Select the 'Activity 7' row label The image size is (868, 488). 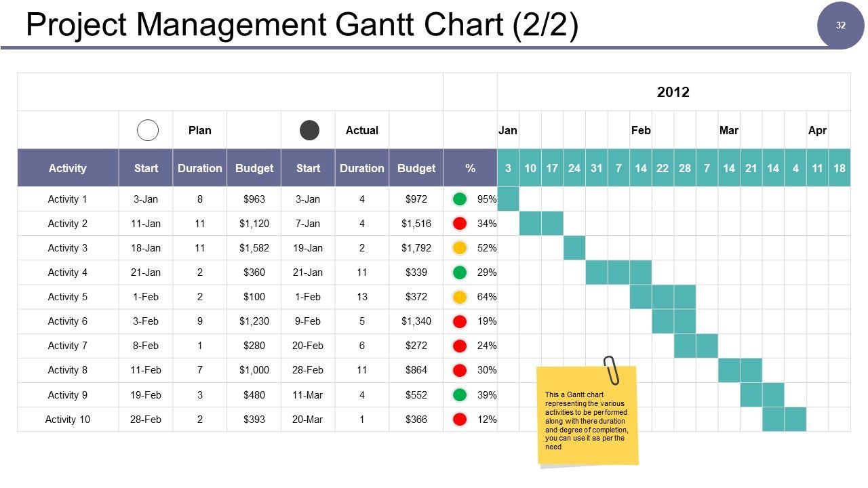pyautogui.click(x=68, y=346)
